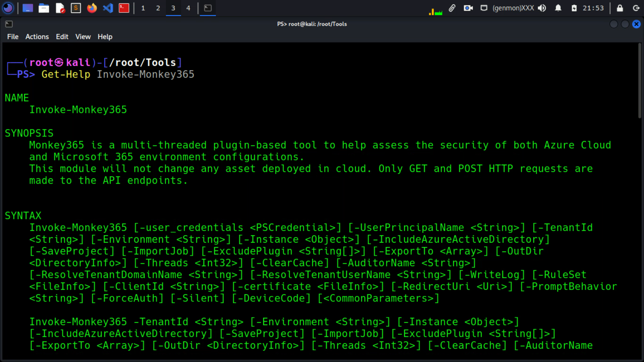Open the notifications bell icon
The width and height of the screenshot is (644, 362).
pos(558,8)
